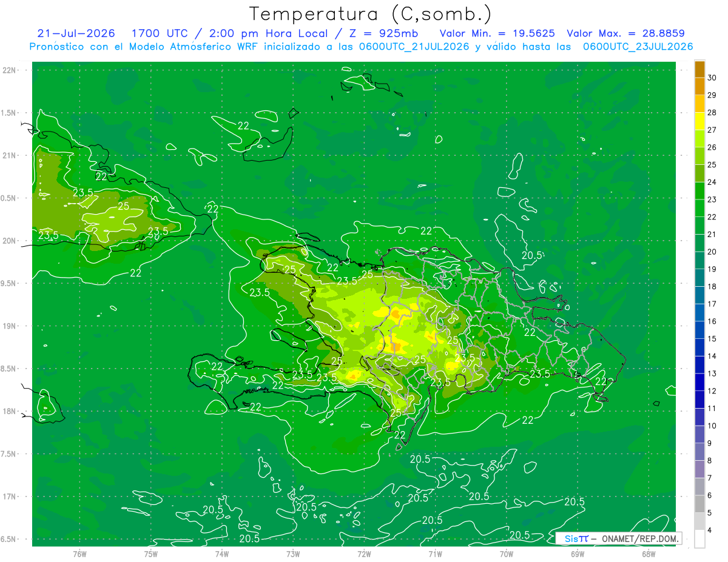Screen dimensions: 728x562
Task: Click the color scale number 25
Action: pyautogui.click(x=712, y=165)
